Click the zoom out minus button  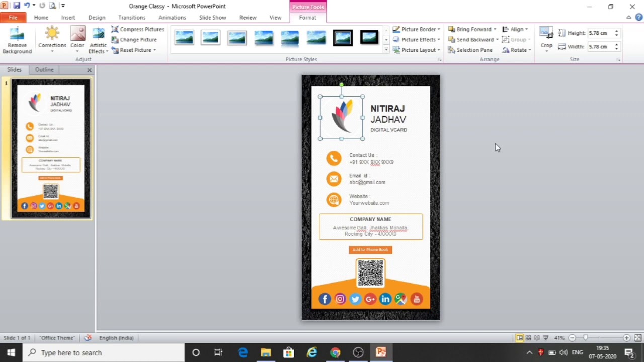572,338
